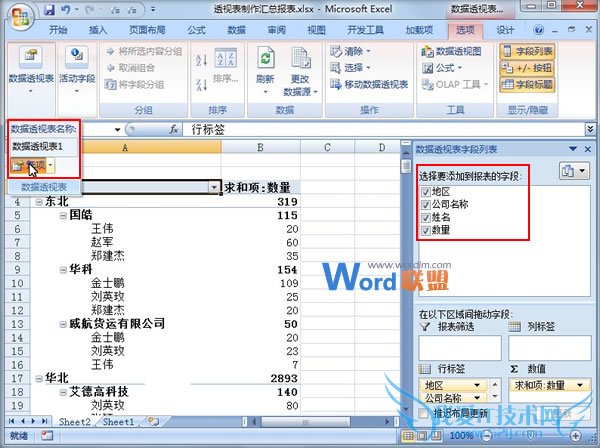Switch to Normal view in status bar
The height and width of the screenshot is (448, 600).
408,435
